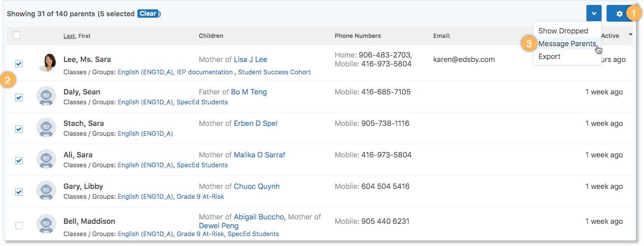Sort by Last name column header
Screen dimensions: 644x246
click(x=69, y=36)
